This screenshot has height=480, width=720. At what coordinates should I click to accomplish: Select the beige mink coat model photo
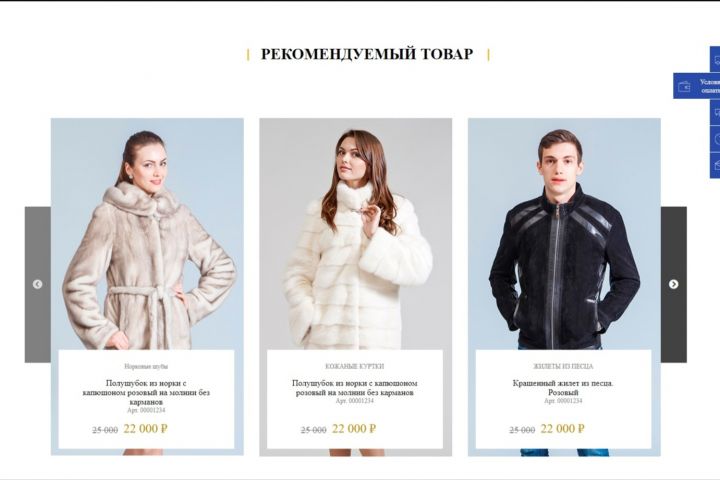147,234
